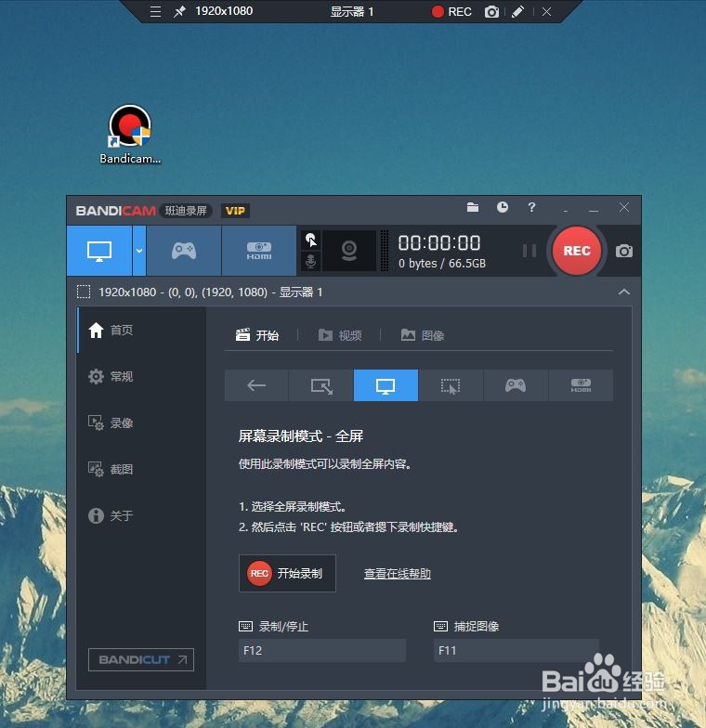
Task: Open the 查看在线帮助 online help link
Action: pyautogui.click(x=398, y=574)
